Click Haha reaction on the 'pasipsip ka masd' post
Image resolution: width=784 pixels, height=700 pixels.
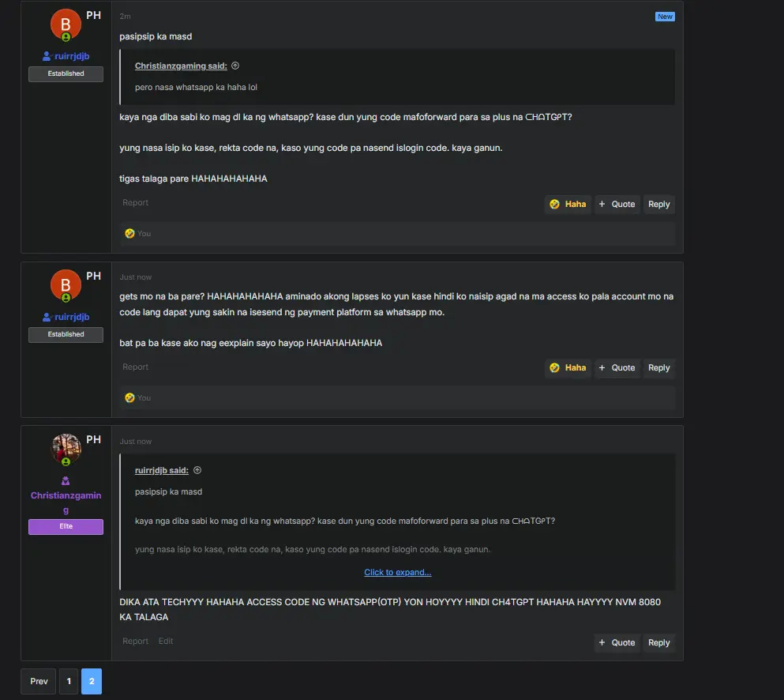click(x=568, y=204)
